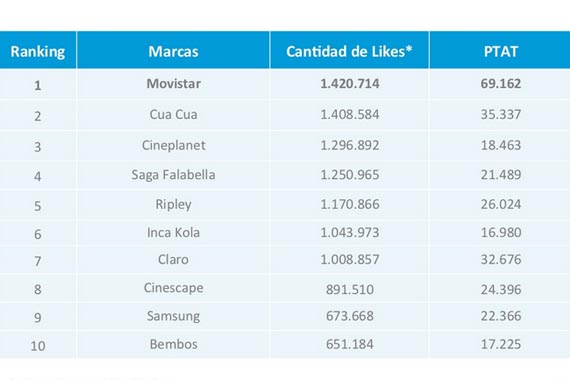Viewport: 570px width, 380px height.
Task: Select the PTAT value 69.162
Action: [501, 84]
